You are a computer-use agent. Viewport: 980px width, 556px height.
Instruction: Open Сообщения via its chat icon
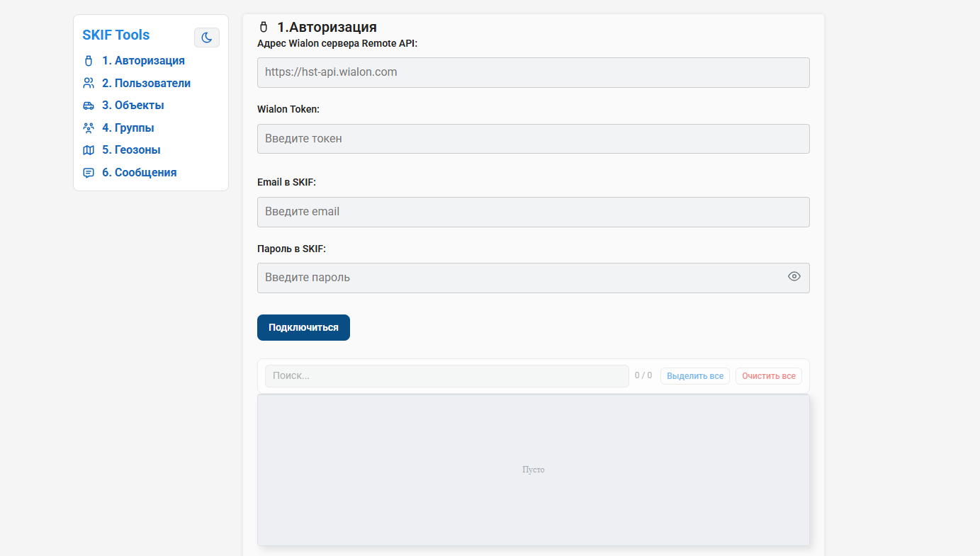coord(89,173)
